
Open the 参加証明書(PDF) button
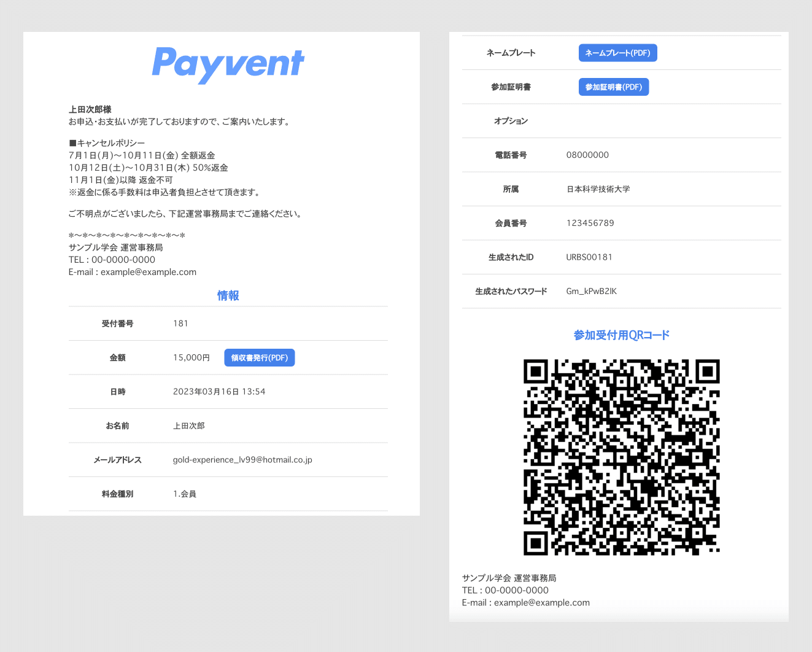pos(614,87)
